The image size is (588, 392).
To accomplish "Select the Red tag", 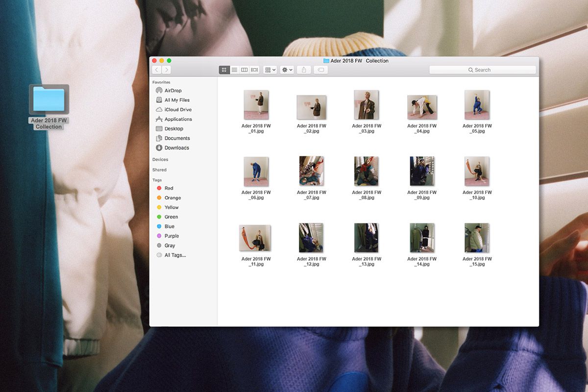I will pos(169,188).
